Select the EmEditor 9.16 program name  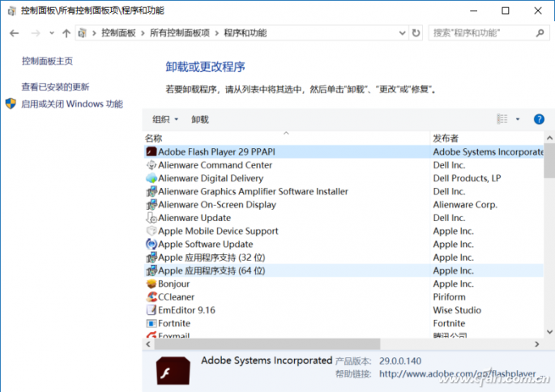pyautogui.click(x=186, y=310)
